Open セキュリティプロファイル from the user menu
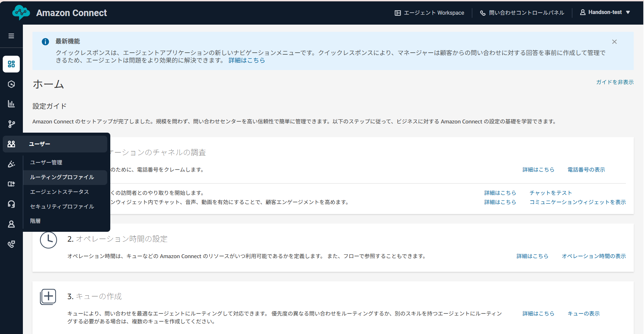Screen dimensions: 644x334 pos(62,206)
